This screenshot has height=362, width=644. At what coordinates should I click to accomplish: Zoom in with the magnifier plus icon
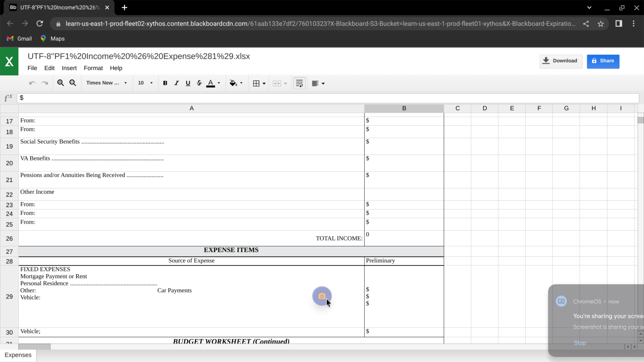tap(61, 83)
